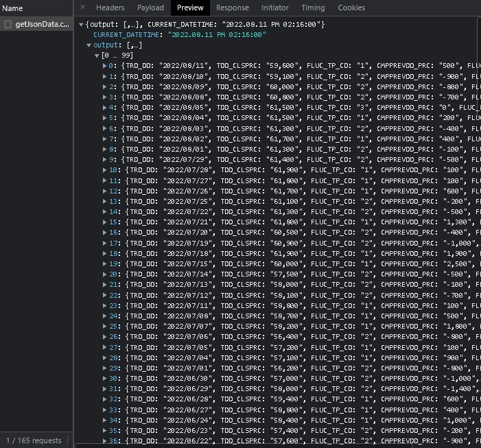Expand entry 0 dated 2022/08/11
The image size is (481, 448).
104,66
